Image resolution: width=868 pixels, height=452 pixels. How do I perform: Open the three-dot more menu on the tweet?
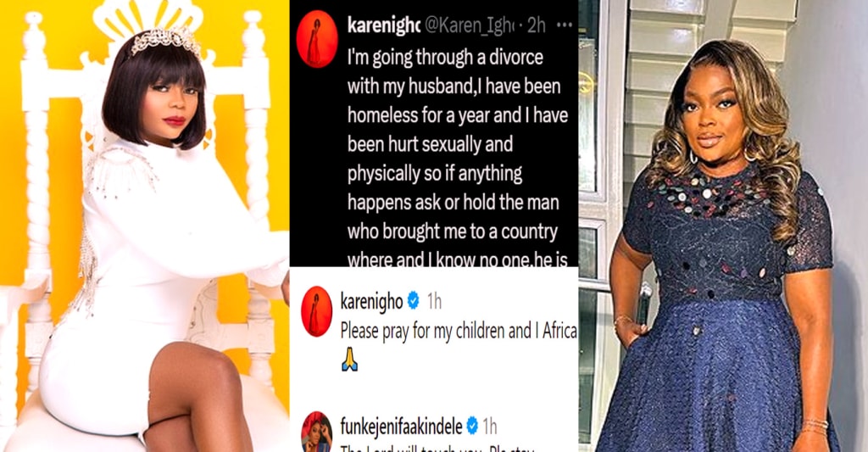point(564,25)
